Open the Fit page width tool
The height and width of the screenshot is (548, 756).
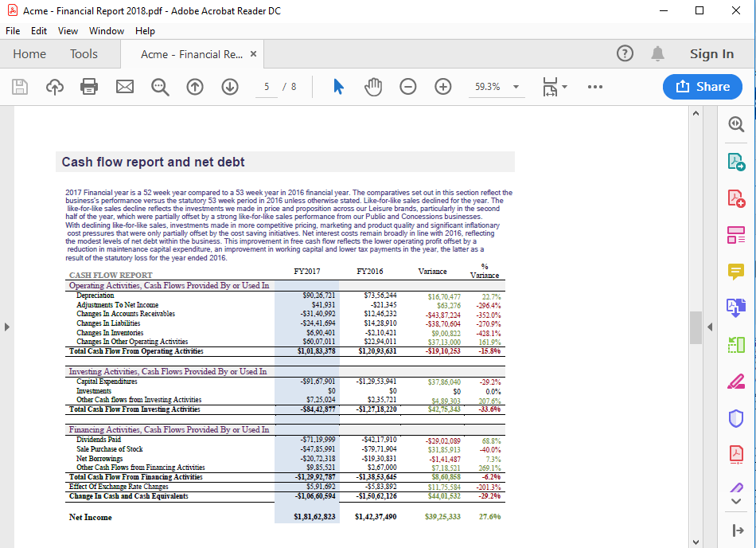[551, 87]
